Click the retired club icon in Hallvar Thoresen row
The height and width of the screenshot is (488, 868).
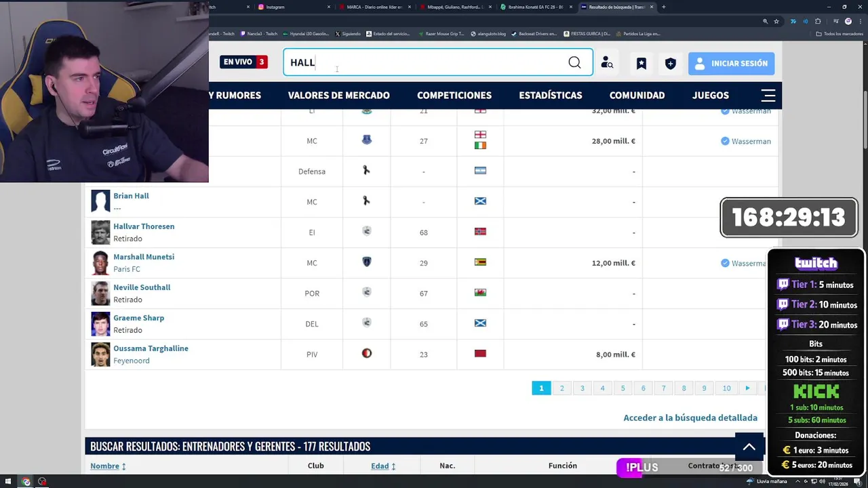click(x=367, y=232)
